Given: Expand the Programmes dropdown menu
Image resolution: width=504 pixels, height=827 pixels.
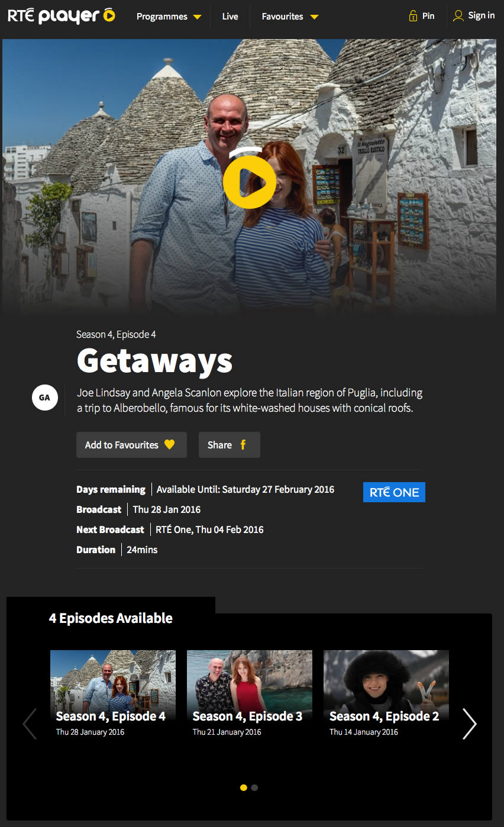Looking at the screenshot, I should pos(169,17).
